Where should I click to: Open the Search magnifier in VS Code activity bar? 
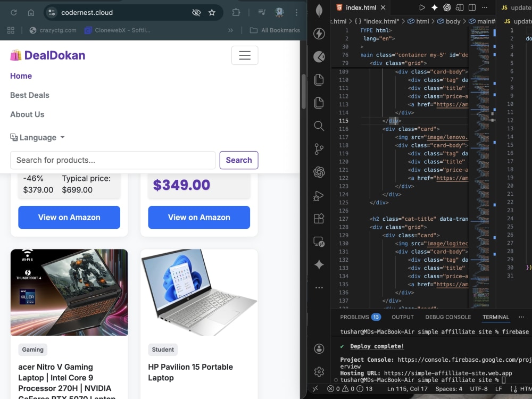[x=319, y=126]
